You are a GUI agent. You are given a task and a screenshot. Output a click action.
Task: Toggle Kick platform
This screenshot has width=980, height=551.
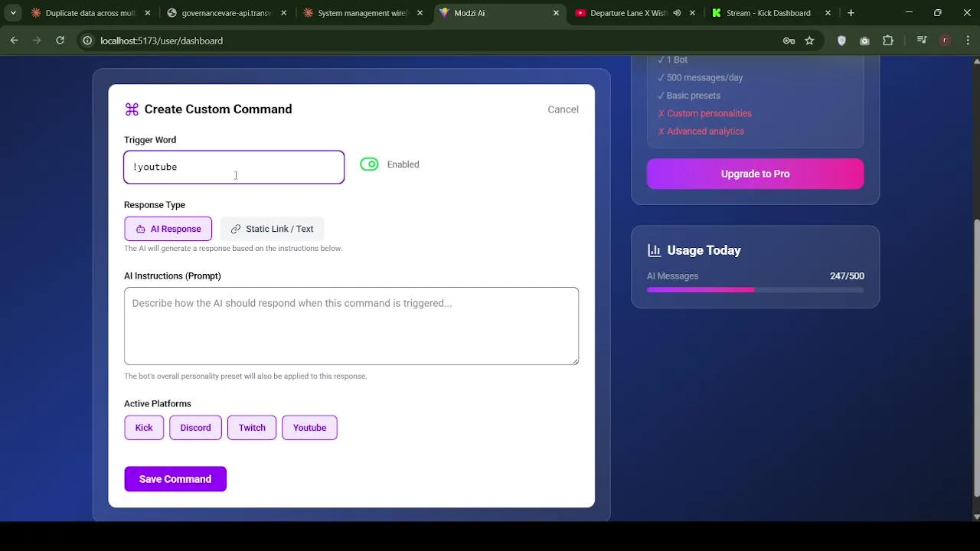point(144,428)
